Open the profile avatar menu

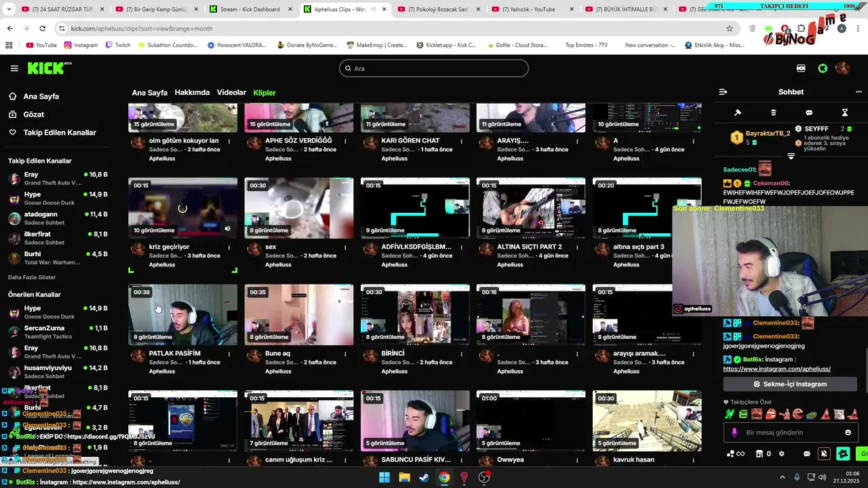coord(842,68)
